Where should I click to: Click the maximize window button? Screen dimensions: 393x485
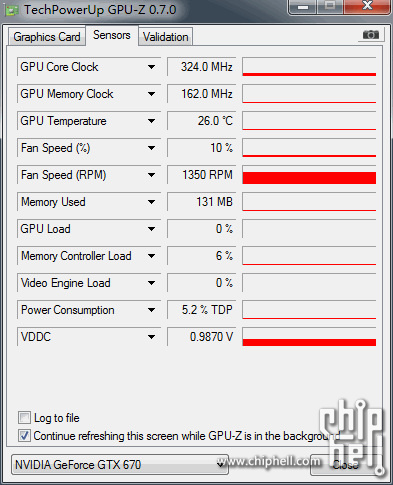click(330, 6)
